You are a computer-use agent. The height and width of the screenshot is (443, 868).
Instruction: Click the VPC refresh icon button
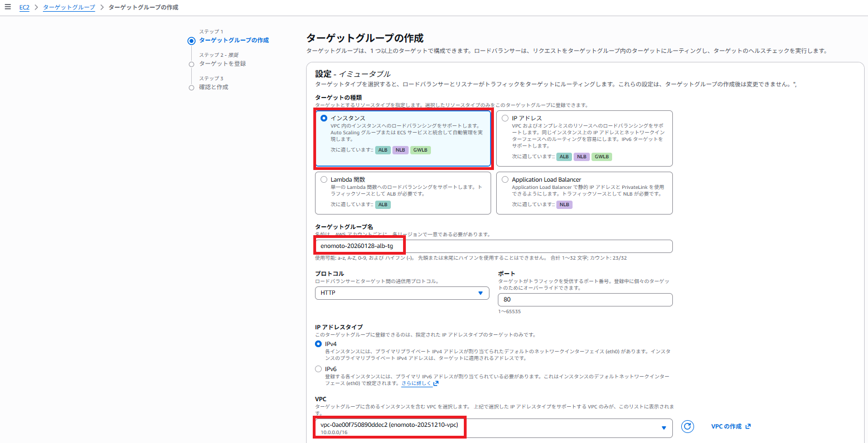(688, 426)
